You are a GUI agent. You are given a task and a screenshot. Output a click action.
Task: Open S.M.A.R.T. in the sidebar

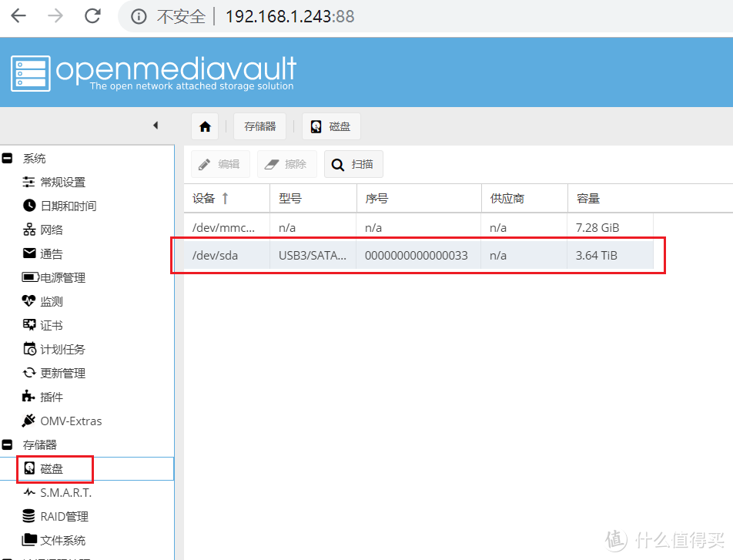pos(57,492)
